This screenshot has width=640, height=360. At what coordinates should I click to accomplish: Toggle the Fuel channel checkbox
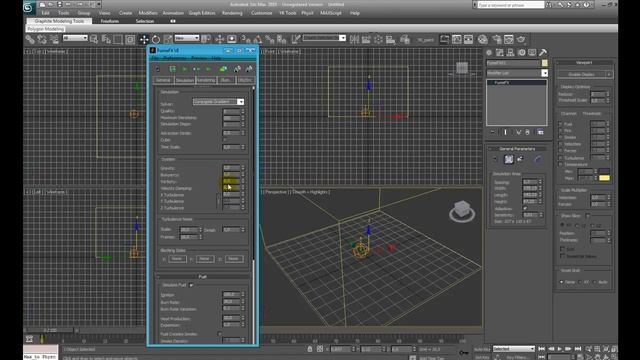(x=560, y=124)
